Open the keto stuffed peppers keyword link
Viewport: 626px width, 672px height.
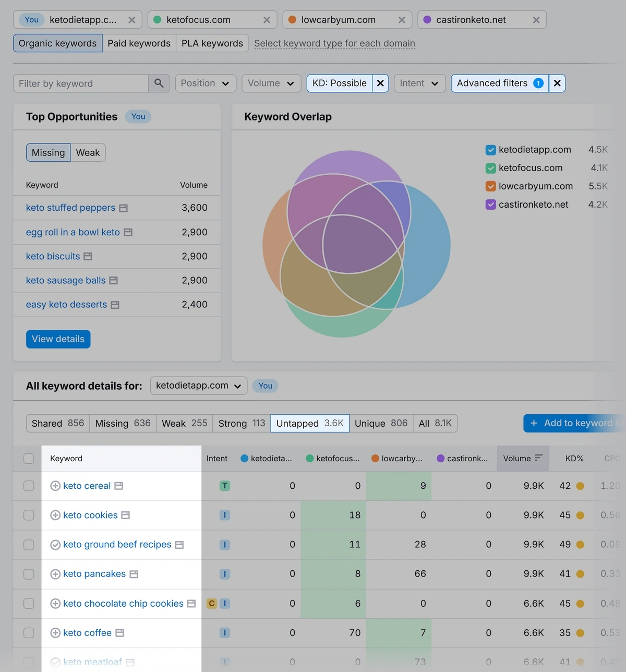pyautogui.click(x=70, y=208)
